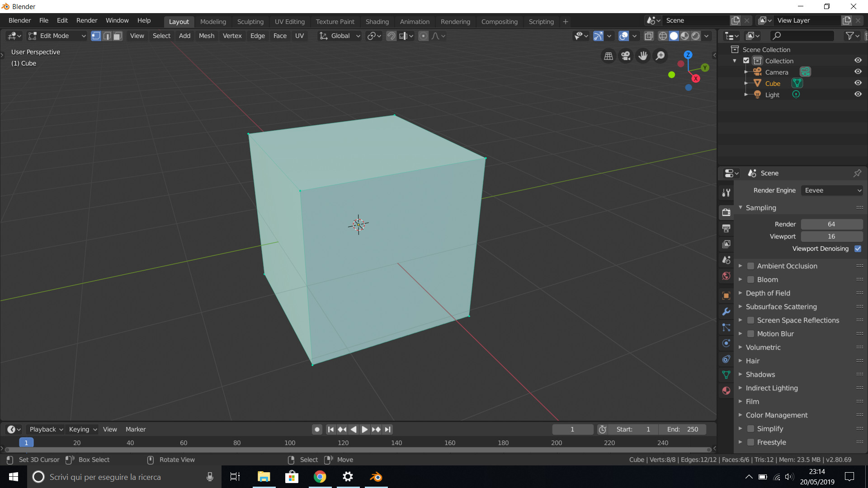
Task: Toggle orthographic/perspective grid icon
Action: click(609, 56)
